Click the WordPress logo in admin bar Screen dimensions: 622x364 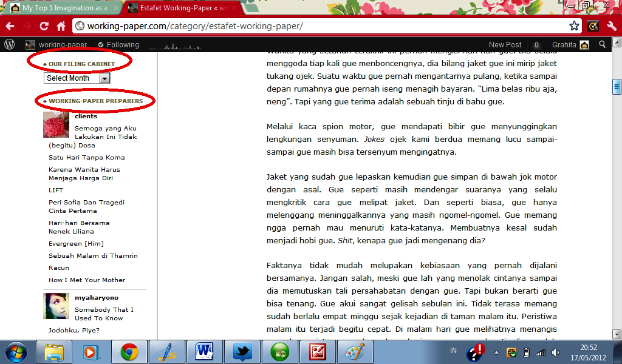[9, 44]
